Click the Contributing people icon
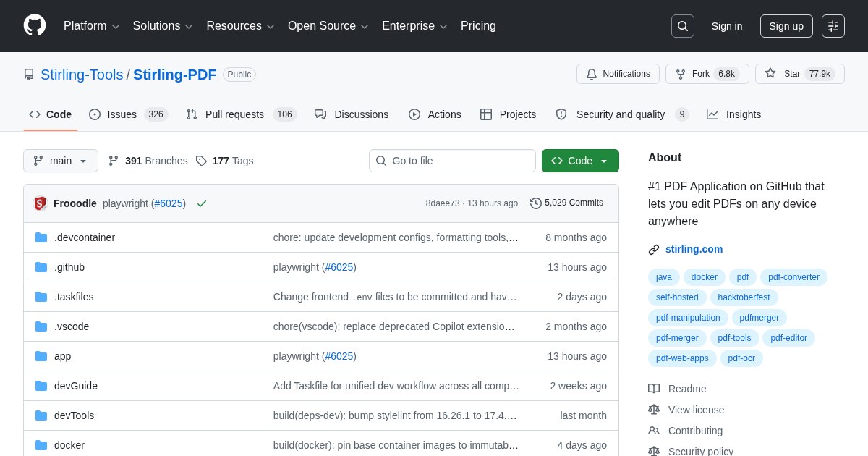Screen dimensions: 868x456 coord(654,431)
